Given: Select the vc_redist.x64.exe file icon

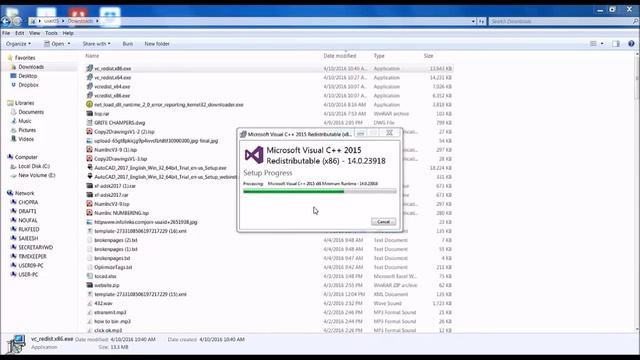Looking at the screenshot, I should tap(89, 78).
